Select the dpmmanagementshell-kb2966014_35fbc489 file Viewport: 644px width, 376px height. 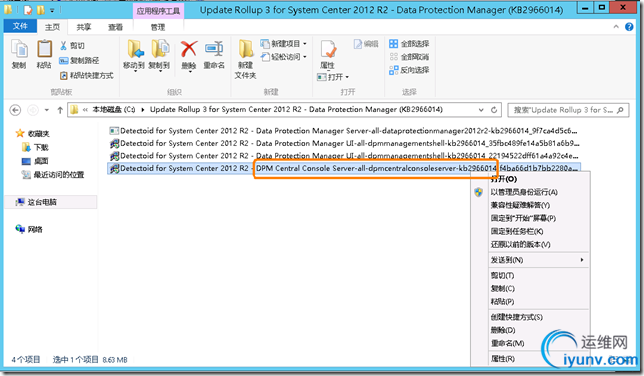pos(344,143)
